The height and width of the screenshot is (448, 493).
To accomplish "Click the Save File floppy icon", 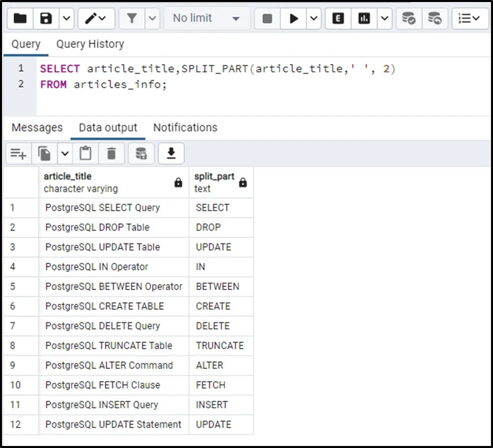I will (46, 19).
